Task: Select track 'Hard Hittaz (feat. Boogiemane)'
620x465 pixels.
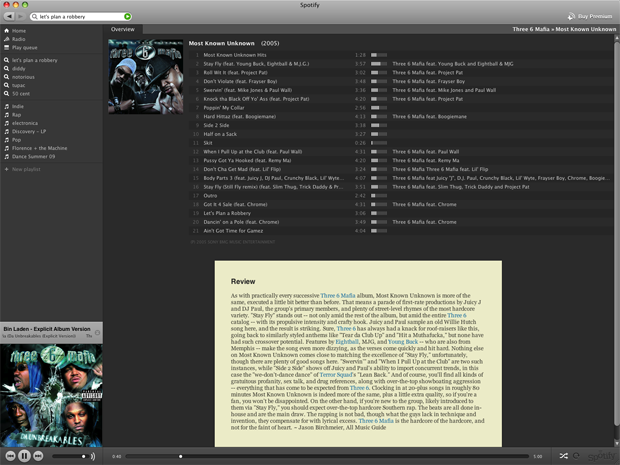Action: tap(240, 117)
